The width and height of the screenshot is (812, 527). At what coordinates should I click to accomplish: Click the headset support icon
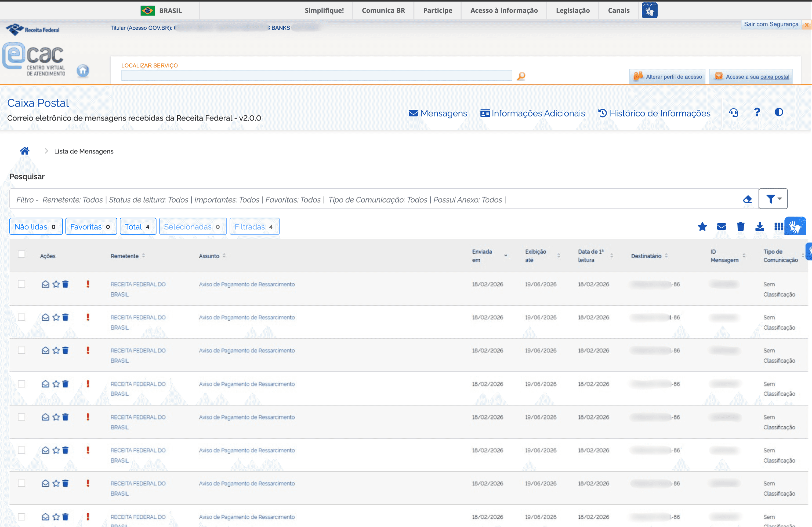[x=734, y=112]
